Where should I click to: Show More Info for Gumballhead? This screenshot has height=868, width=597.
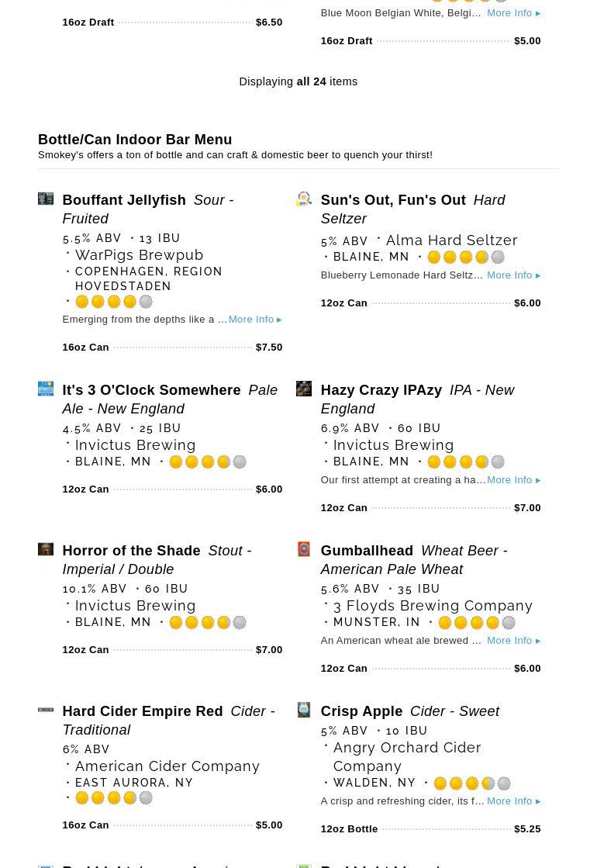[x=513, y=641]
